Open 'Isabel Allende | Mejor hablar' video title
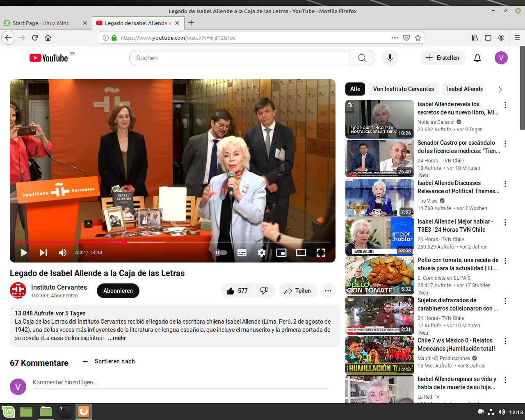This screenshot has width=525, height=420. [455, 226]
